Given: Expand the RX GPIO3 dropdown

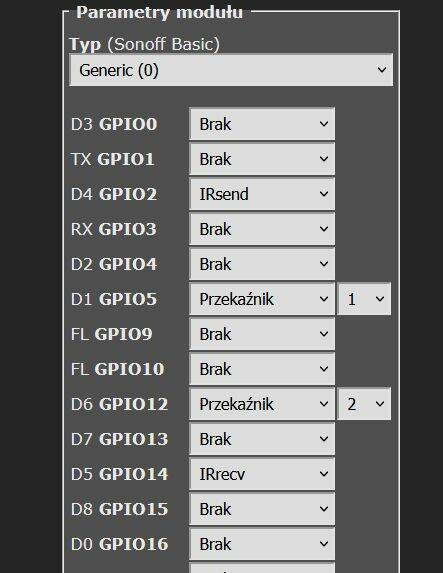Looking at the screenshot, I should (262, 229).
